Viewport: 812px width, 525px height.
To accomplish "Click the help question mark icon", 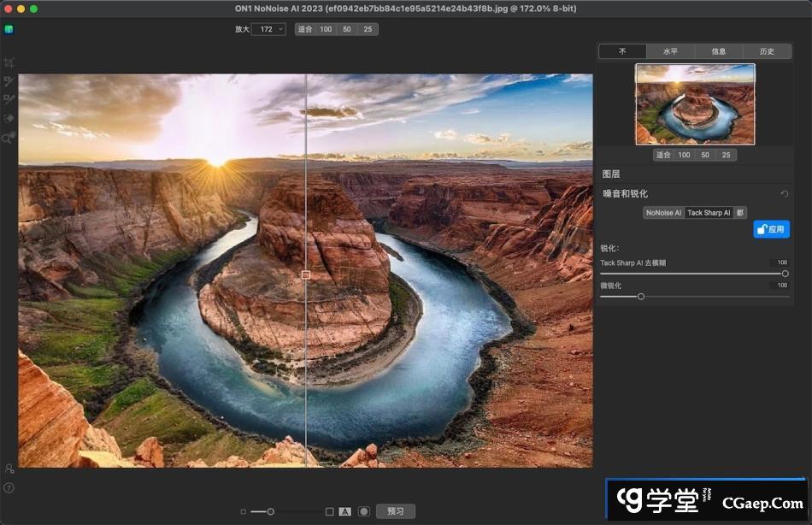I will (x=9, y=487).
